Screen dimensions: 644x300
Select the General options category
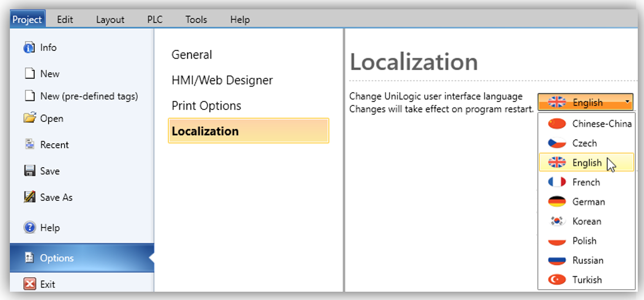click(x=192, y=54)
